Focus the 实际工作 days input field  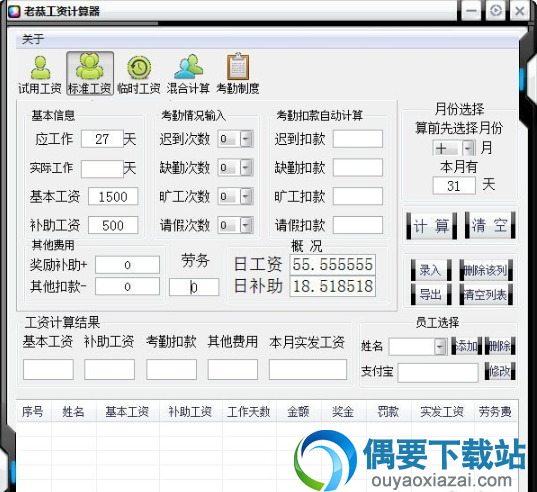tap(102, 169)
